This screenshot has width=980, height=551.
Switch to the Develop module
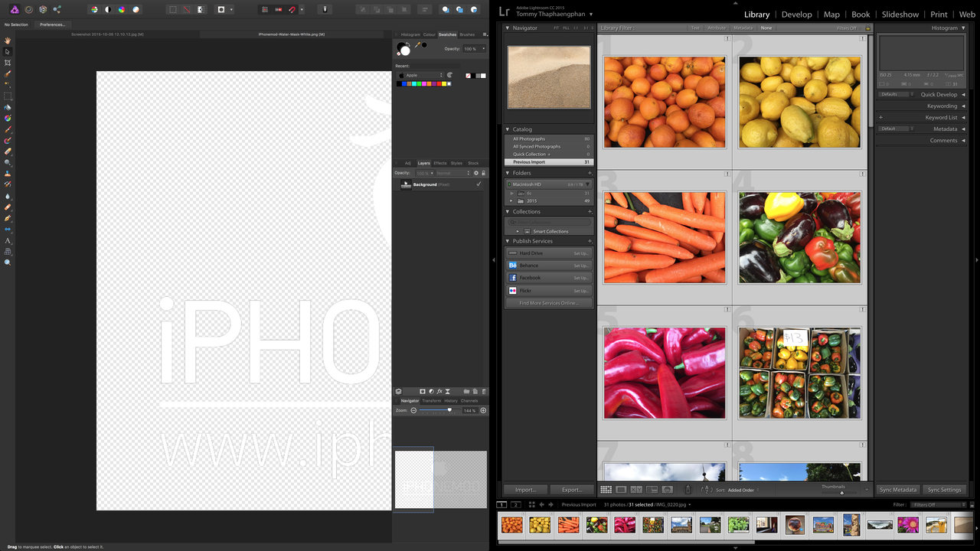click(x=796, y=15)
